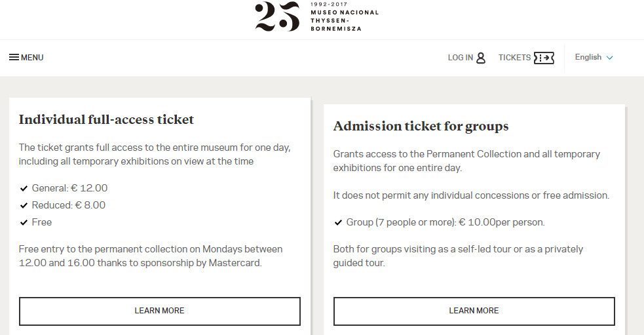Open the MENU navigation label
Viewport: 644px width, 335px height.
pos(32,58)
